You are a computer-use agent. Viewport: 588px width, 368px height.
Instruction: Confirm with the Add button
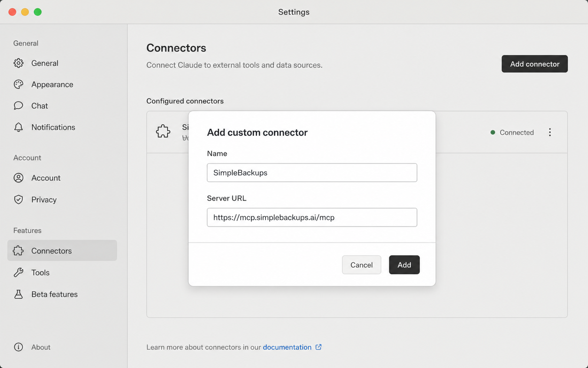pos(404,265)
